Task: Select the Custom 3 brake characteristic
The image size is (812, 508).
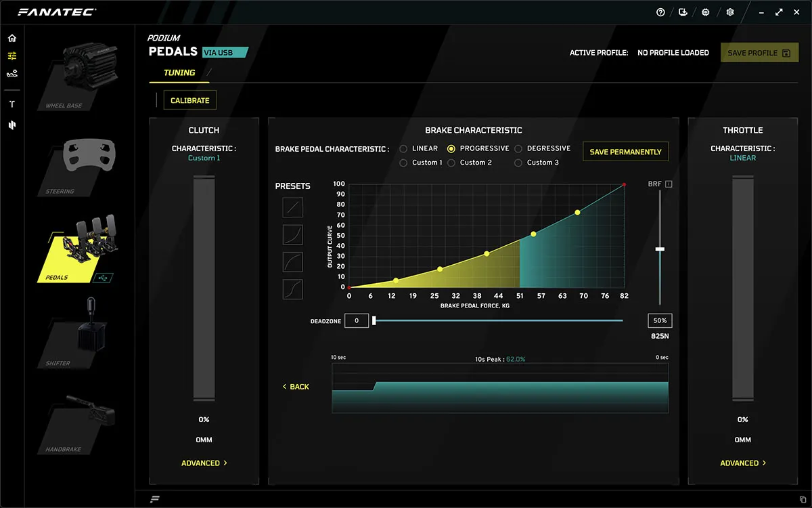Action: pyautogui.click(x=537, y=163)
